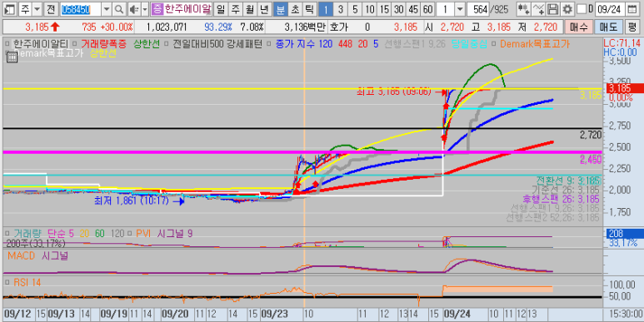Click the magnifier stock search icon

tap(118, 9)
